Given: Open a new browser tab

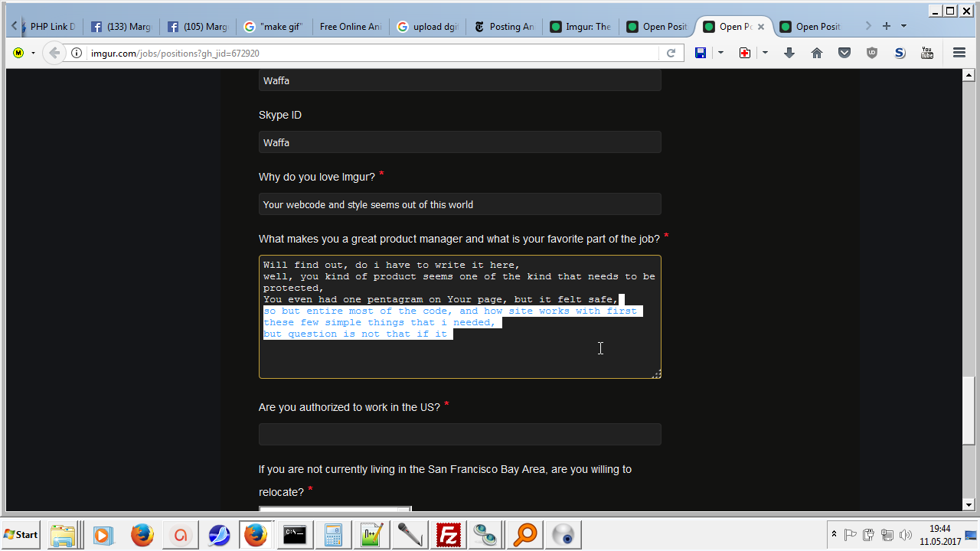Looking at the screenshot, I should pyautogui.click(x=887, y=26).
